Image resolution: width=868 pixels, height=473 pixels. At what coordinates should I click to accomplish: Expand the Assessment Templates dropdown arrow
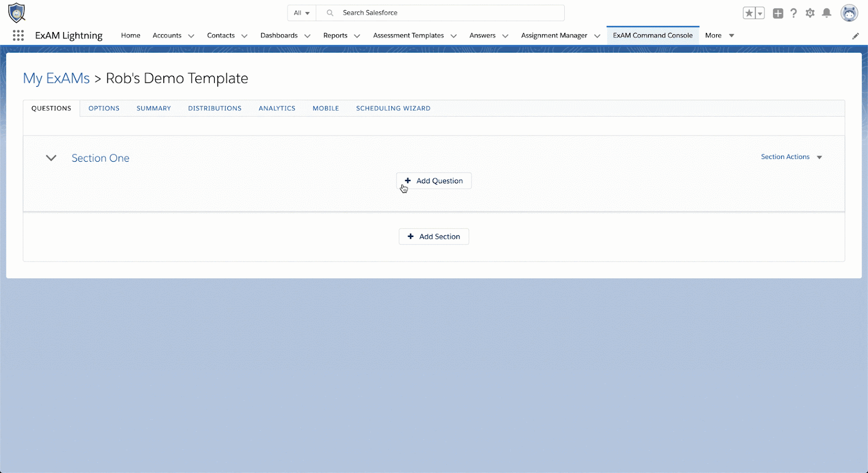(454, 36)
